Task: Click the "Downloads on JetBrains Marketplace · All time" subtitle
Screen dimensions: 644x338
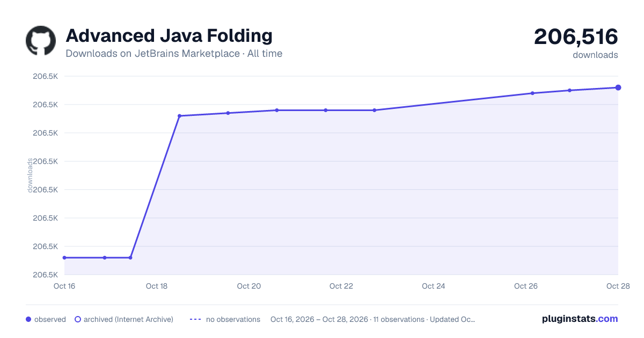Action: [174, 54]
